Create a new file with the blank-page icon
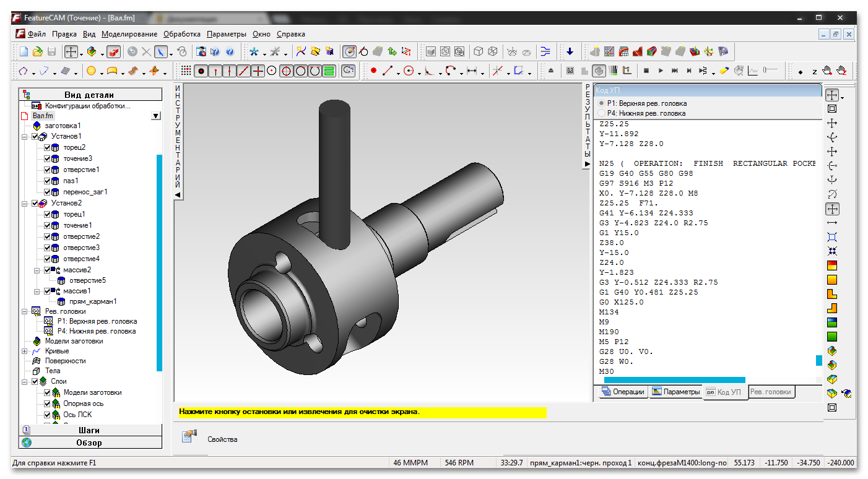Image resolution: width=868 pixels, height=479 pixels. click(x=24, y=51)
